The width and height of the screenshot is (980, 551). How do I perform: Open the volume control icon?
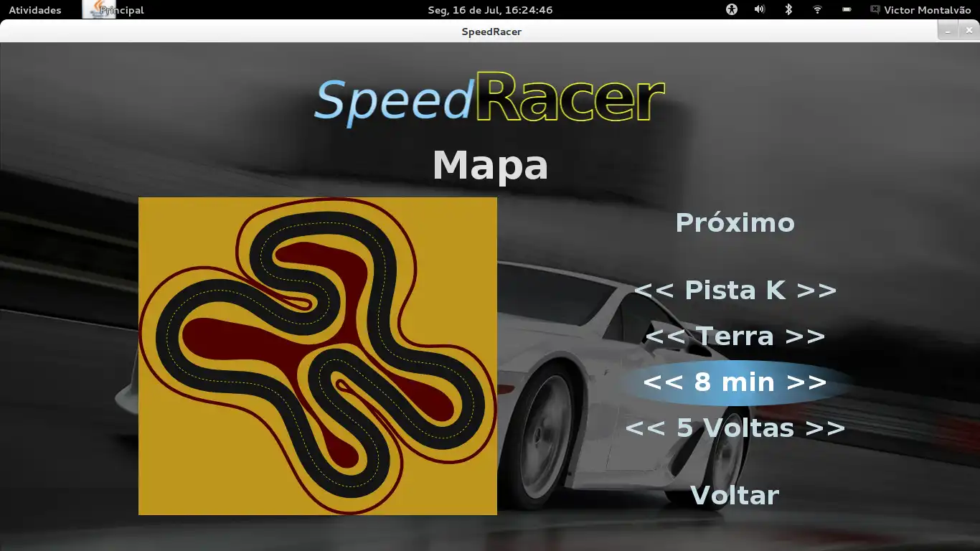click(760, 9)
